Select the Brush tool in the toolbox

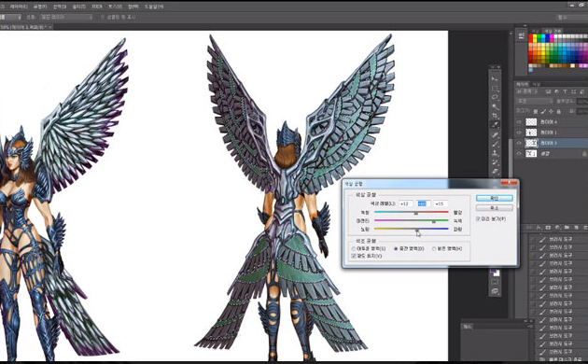tap(495, 144)
